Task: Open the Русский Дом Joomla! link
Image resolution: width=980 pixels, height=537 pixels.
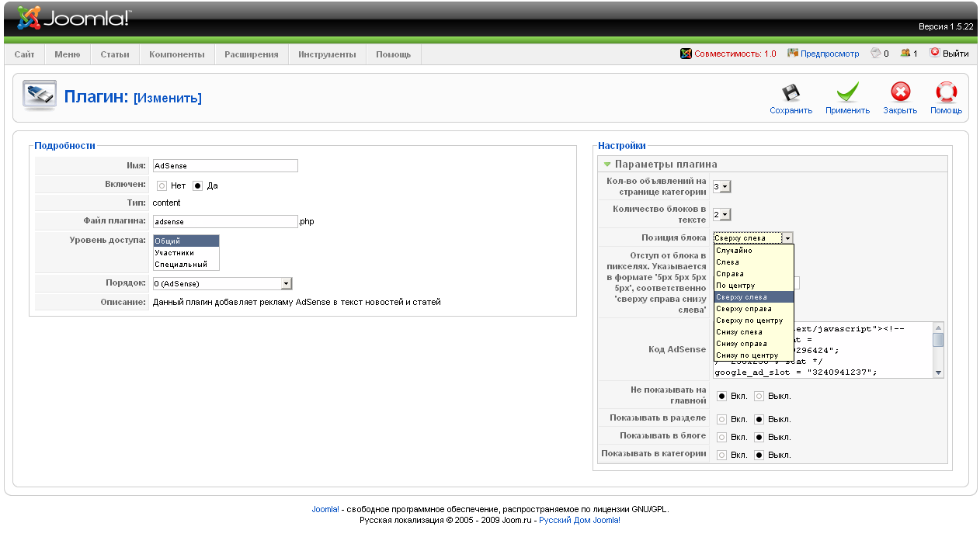Action: tap(579, 520)
